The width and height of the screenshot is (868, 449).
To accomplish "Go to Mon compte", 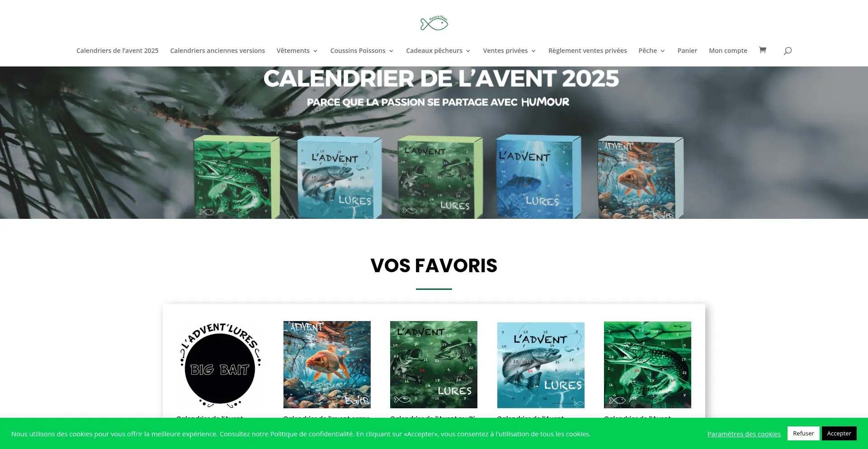I will (728, 51).
